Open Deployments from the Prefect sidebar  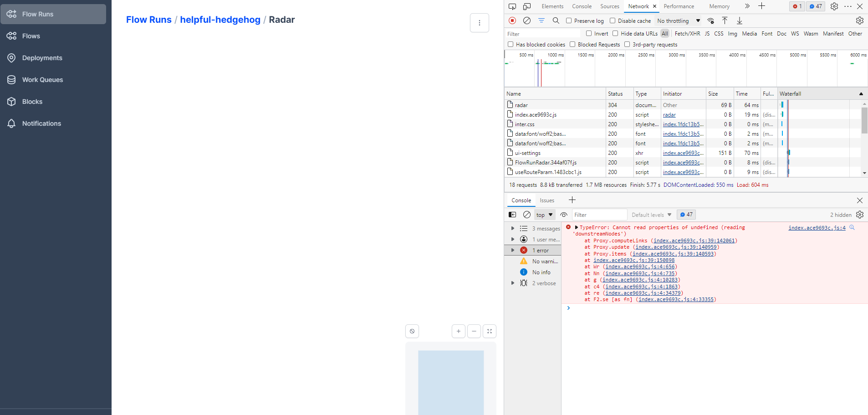[x=42, y=57]
